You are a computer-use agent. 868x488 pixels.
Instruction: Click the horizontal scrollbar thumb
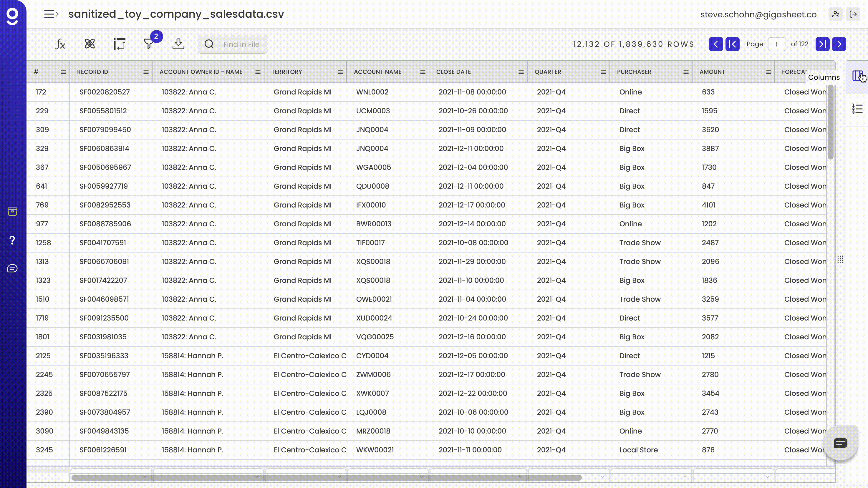click(326, 477)
